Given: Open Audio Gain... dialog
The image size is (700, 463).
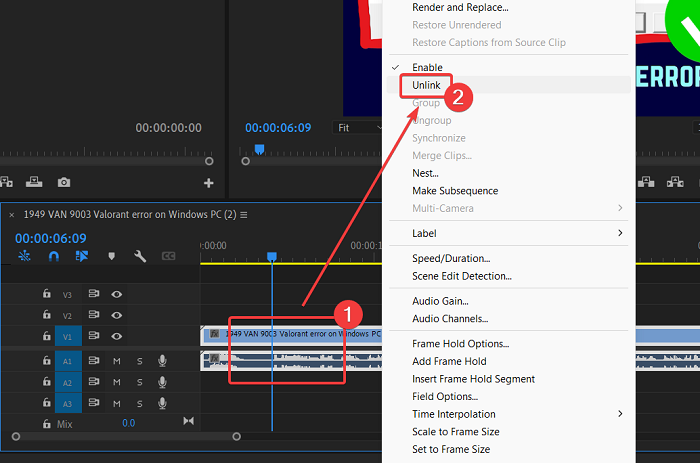Looking at the screenshot, I should click(x=508, y=301).
